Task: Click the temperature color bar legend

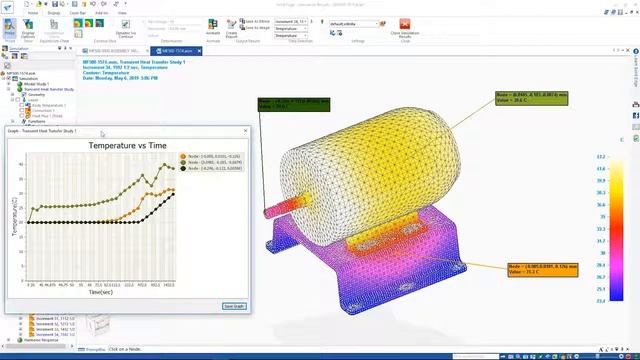Action: click(x=616, y=229)
